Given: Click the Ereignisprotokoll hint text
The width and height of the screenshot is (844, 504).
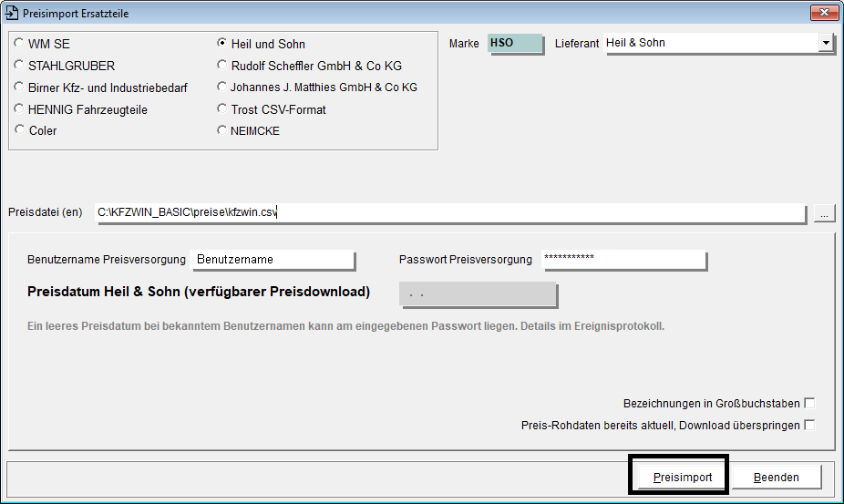Looking at the screenshot, I should tap(345, 326).
